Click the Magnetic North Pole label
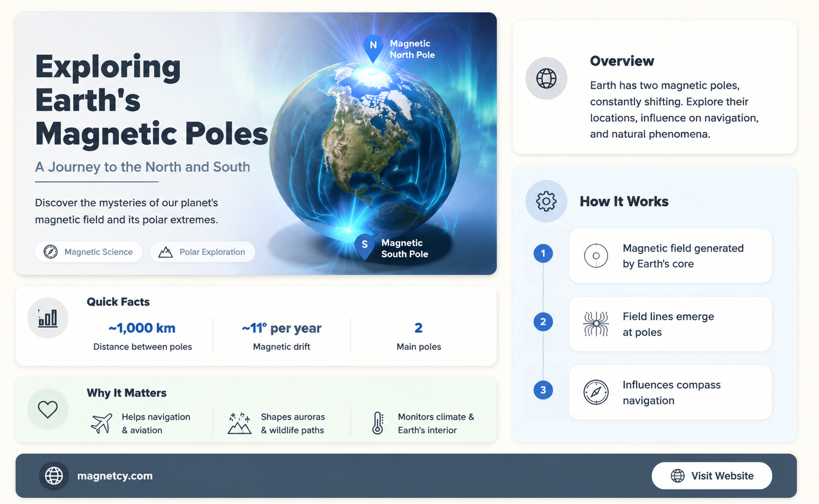This screenshot has height=504, width=819. point(412,49)
